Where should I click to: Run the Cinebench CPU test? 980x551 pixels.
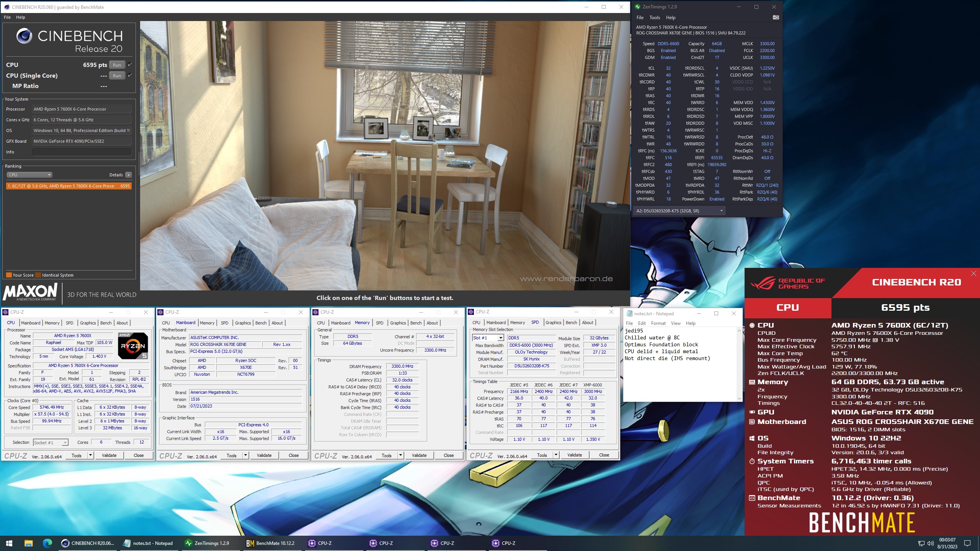pyautogui.click(x=117, y=65)
